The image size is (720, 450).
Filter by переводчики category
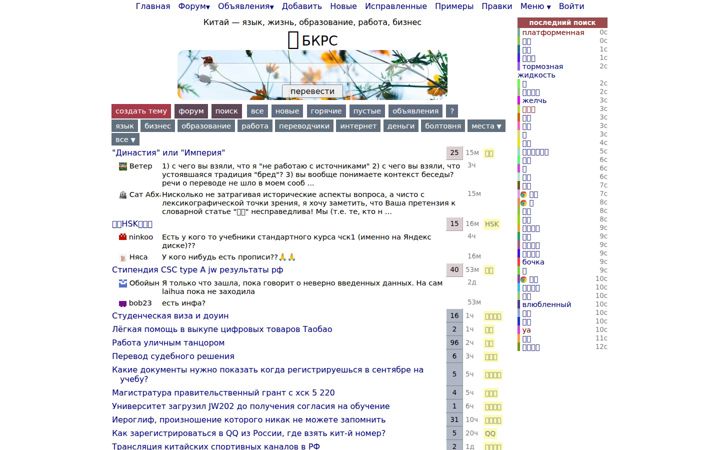[304, 126]
